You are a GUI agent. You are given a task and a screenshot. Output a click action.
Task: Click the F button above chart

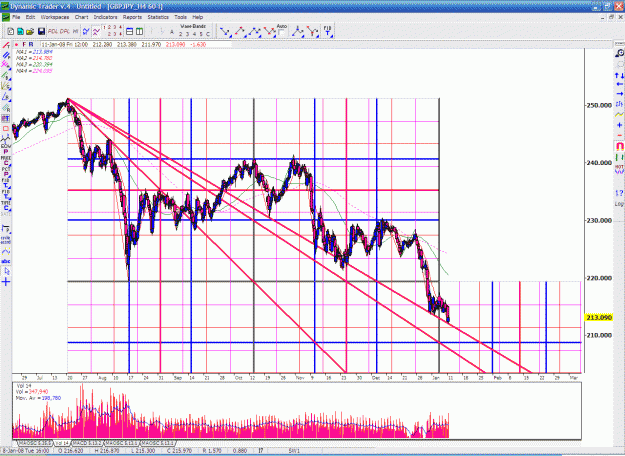(x=24, y=45)
